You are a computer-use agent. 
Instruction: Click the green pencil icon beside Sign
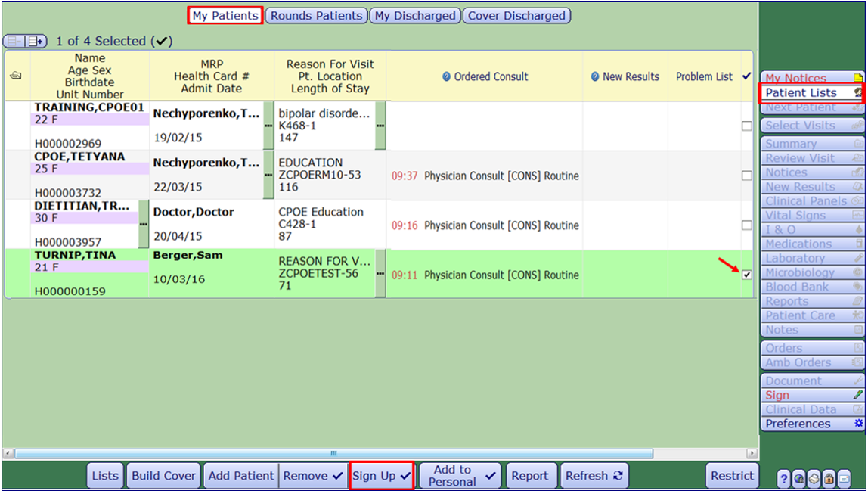860,394
